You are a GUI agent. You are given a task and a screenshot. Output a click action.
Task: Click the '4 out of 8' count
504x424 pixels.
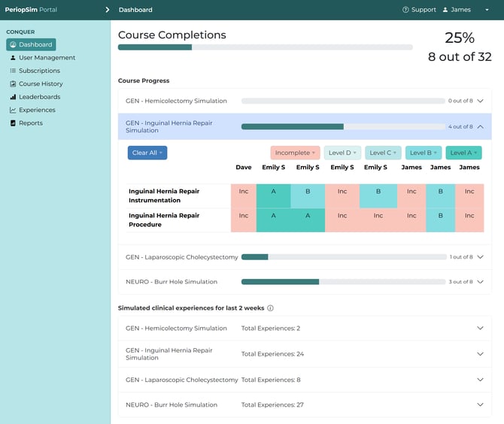(x=460, y=127)
